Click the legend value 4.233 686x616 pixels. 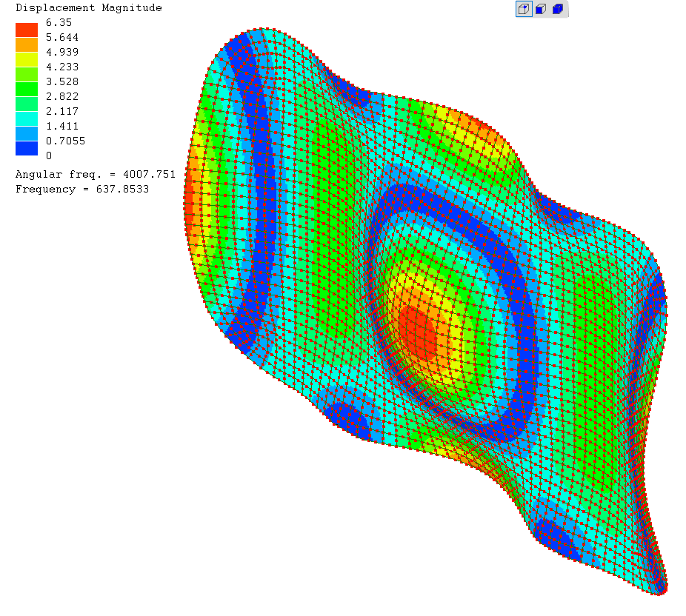[x=62, y=67]
